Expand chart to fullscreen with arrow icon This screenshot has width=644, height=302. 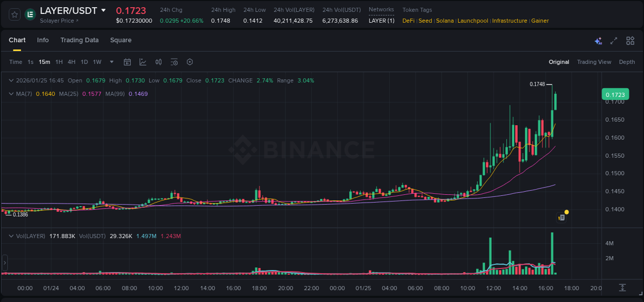[614, 40]
